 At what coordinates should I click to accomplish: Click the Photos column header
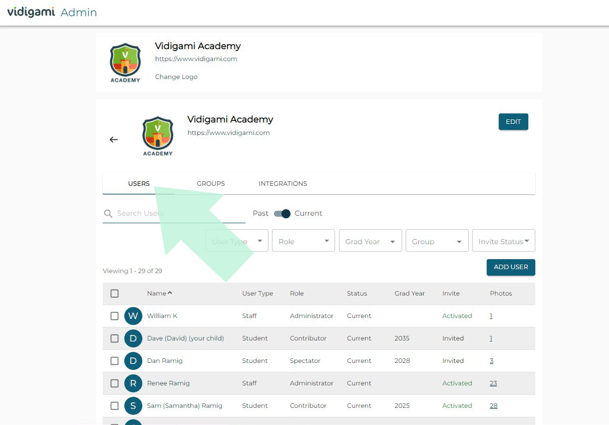point(501,293)
